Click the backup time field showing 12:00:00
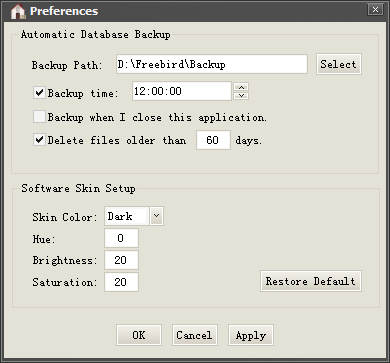 (182, 91)
